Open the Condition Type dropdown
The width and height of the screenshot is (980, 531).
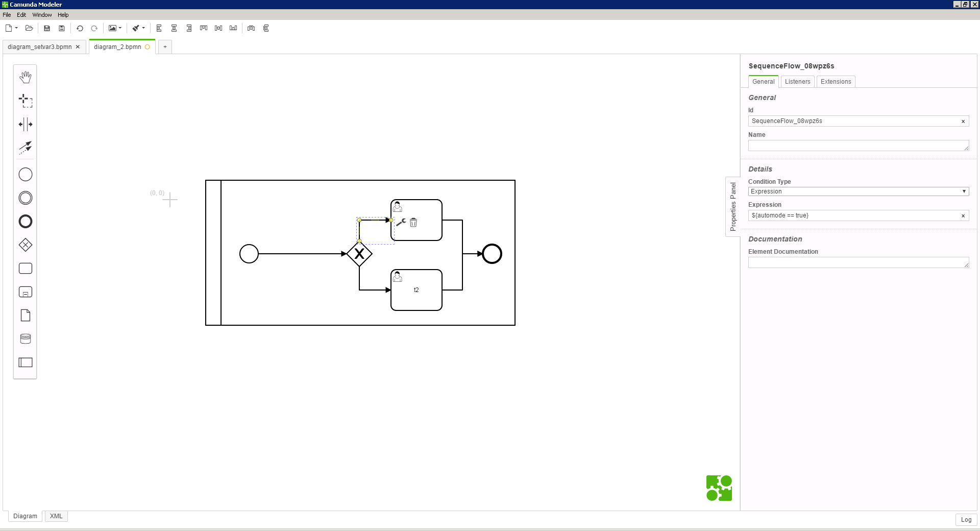coord(859,191)
